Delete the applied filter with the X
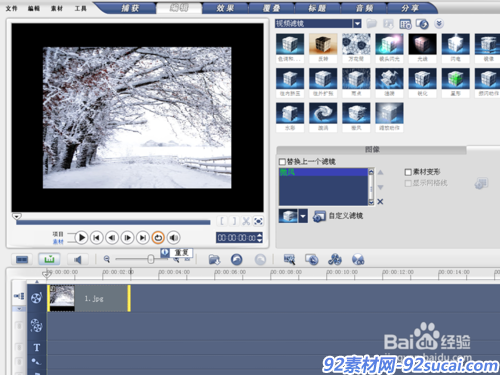The image size is (500, 375). 380,202
